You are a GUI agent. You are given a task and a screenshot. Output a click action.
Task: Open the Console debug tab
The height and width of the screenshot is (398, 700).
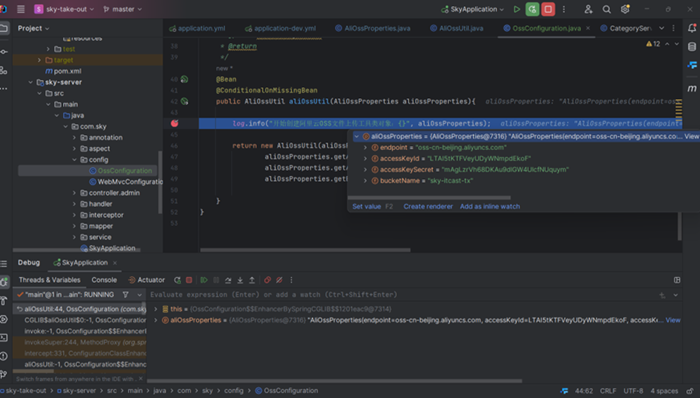104,280
